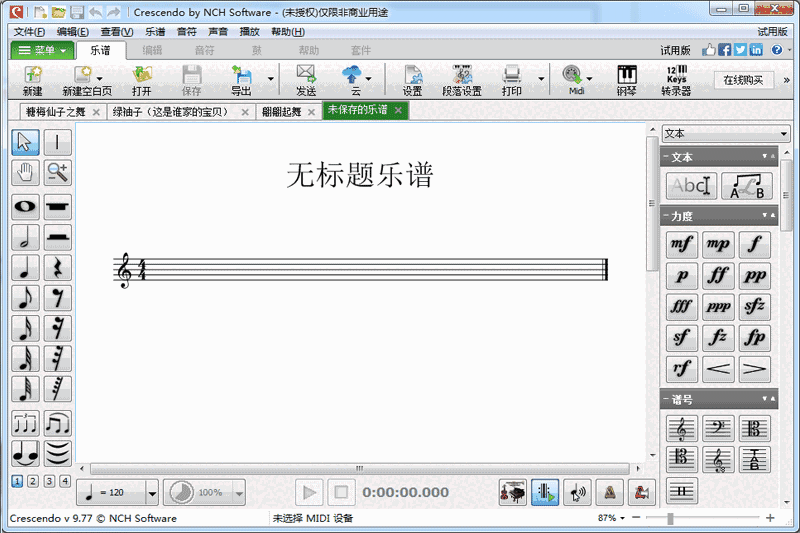Click the Abc text insertion tool
Screen dimensions: 800x533
click(691, 186)
